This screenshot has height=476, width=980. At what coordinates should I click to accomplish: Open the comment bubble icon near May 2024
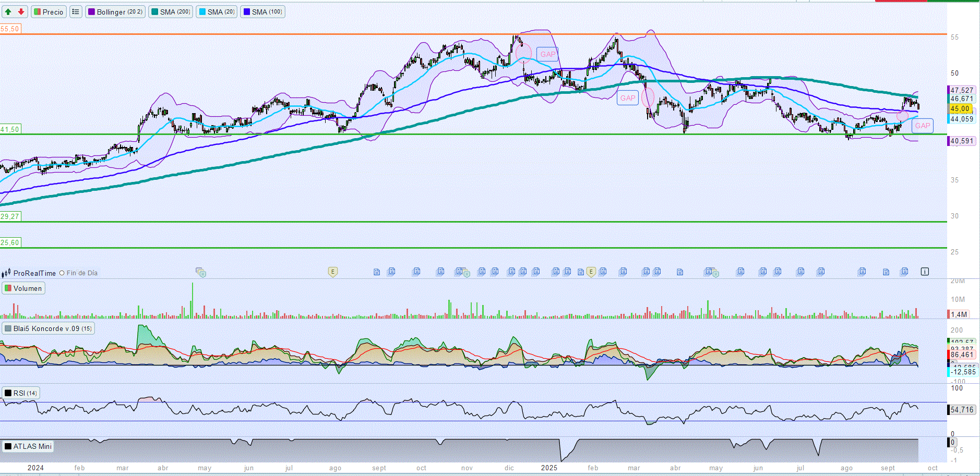pyautogui.click(x=201, y=272)
